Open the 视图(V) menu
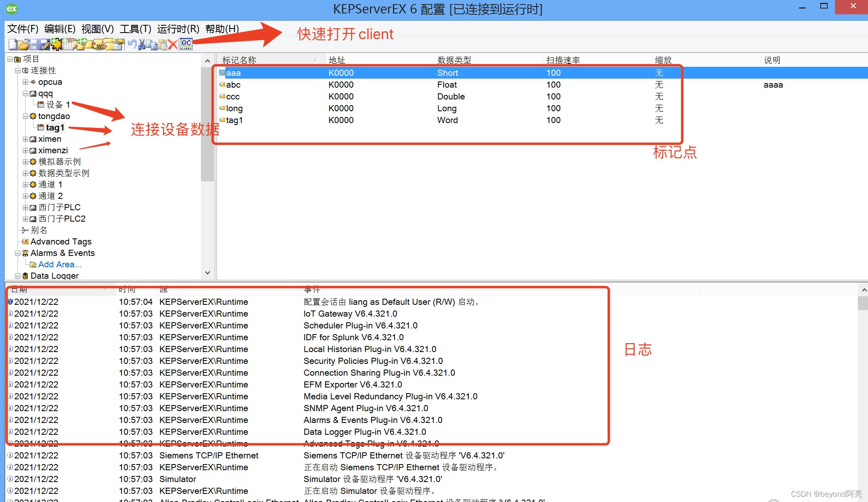 pyautogui.click(x=97, y=29)
